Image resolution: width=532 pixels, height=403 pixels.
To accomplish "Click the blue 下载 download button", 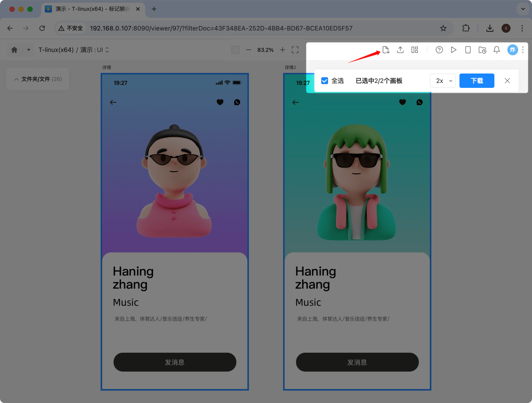I will tap(476, 81).
